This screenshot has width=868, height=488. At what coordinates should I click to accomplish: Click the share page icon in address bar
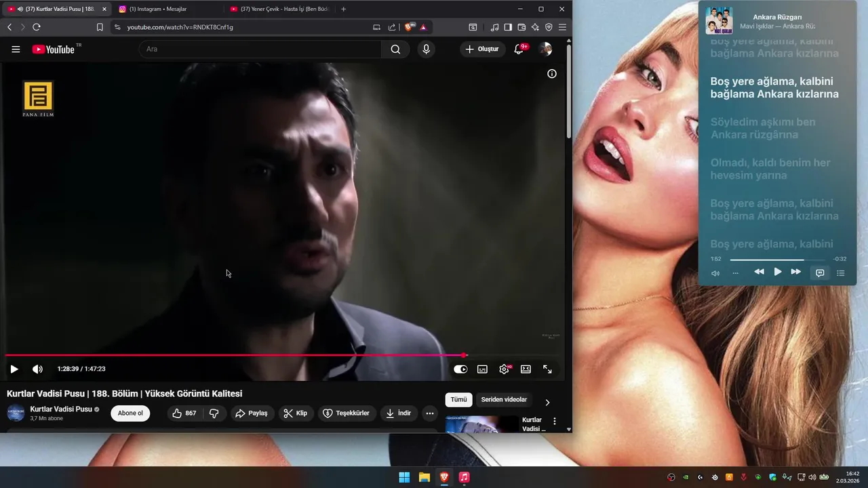(392, 27)
